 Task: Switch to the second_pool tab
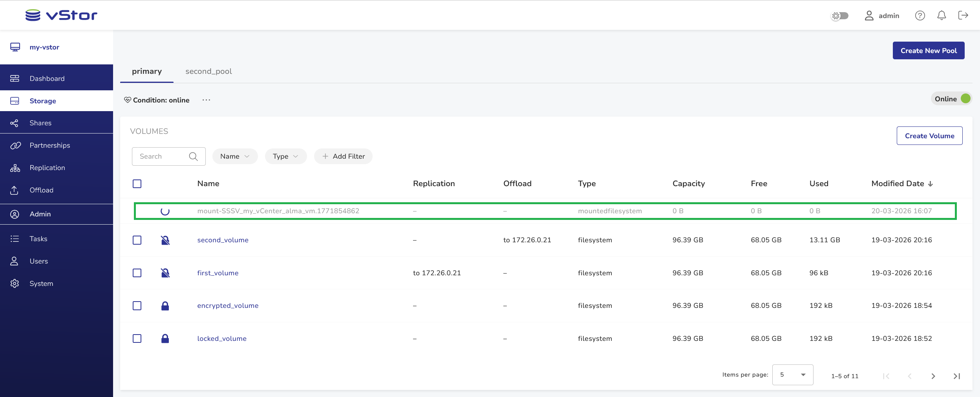pos(208,71)
